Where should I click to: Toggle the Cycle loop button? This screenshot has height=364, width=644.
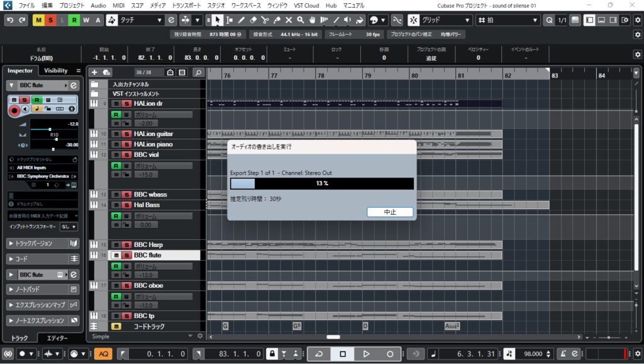tap(319, 354)
